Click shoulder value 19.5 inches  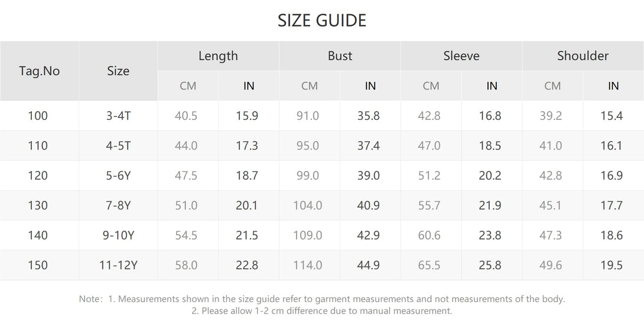[612, 265]
